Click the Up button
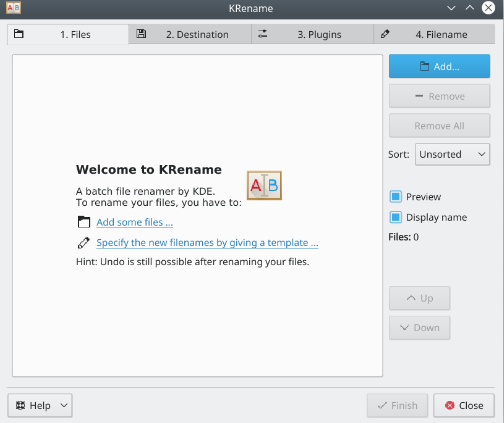This screenshot has width=504, height=423. point(420,298)
